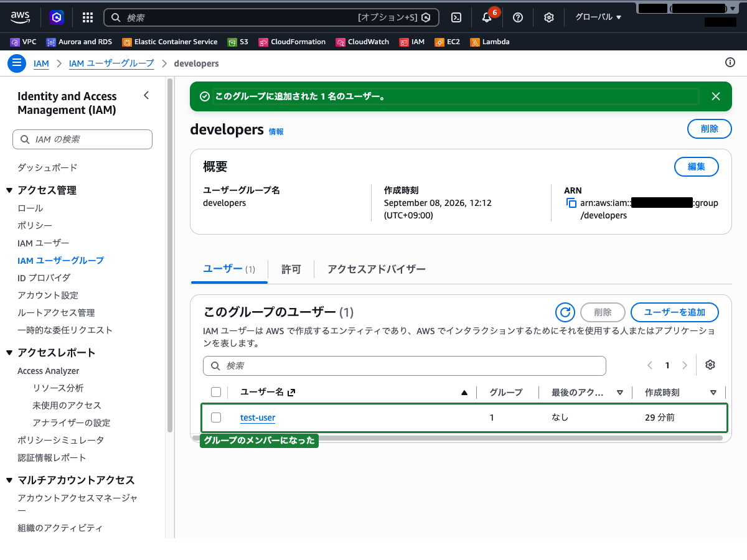Open ID プロバイダ in the sidebar
Image resolution: width=747 pixels, height=560 pixels.
coord(44,278)
